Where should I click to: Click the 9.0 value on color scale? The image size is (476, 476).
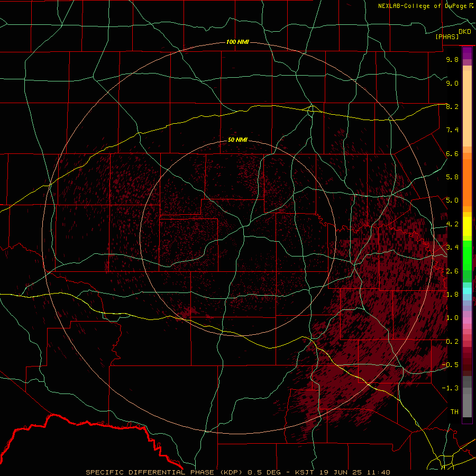pos(452,83)
